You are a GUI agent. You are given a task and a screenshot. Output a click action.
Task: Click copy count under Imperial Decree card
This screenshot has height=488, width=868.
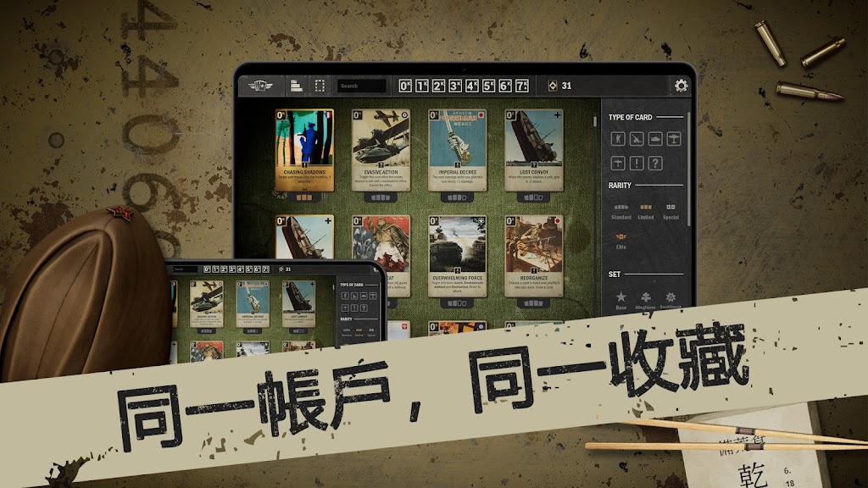tap(457, 197)
